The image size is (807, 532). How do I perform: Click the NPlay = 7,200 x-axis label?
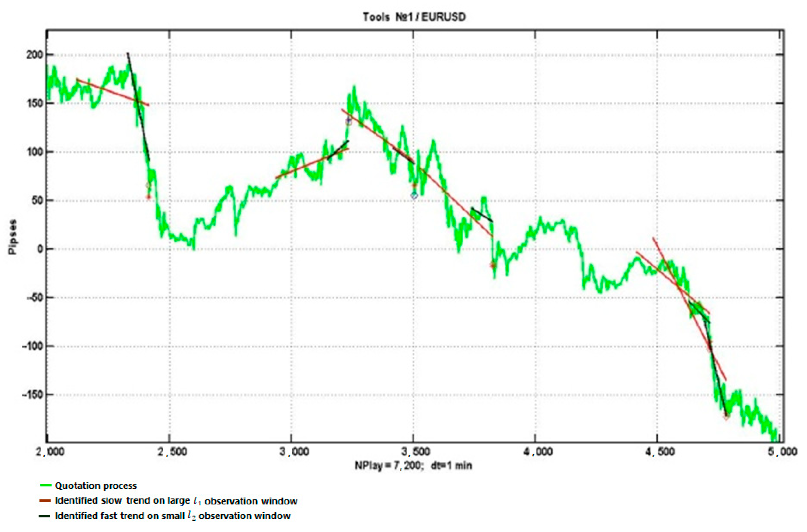pos(413,465)
